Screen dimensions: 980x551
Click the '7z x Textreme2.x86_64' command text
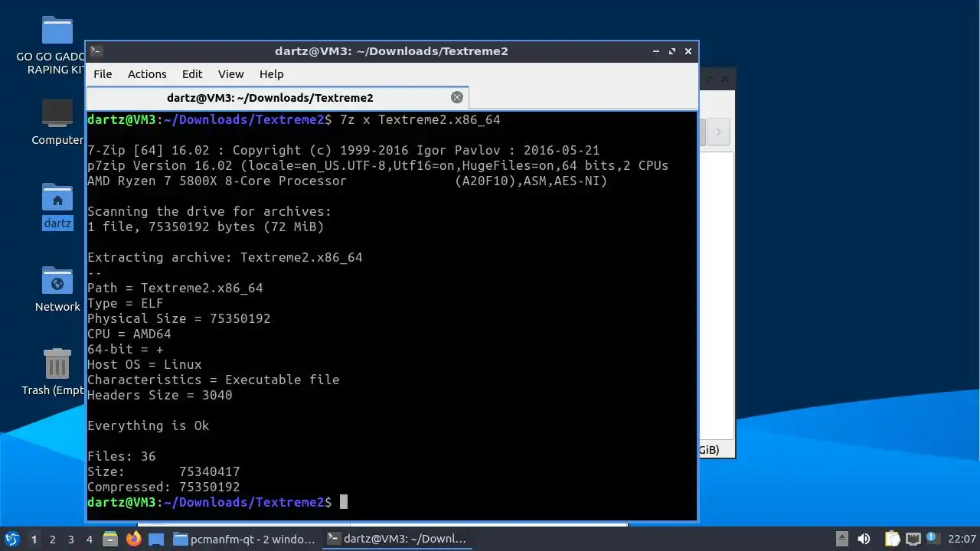pos(420,120)
